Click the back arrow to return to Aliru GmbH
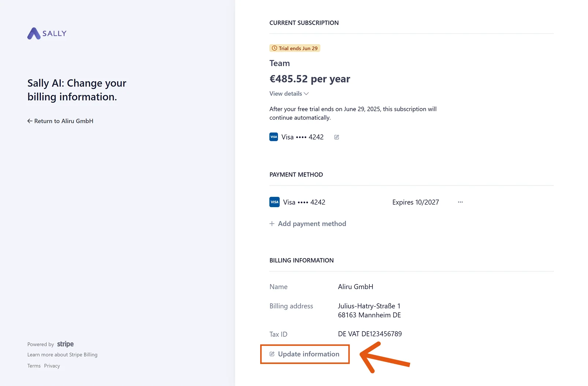Viewport: 588px width, 386px height. pyautogui.click(x=30, y=121)
